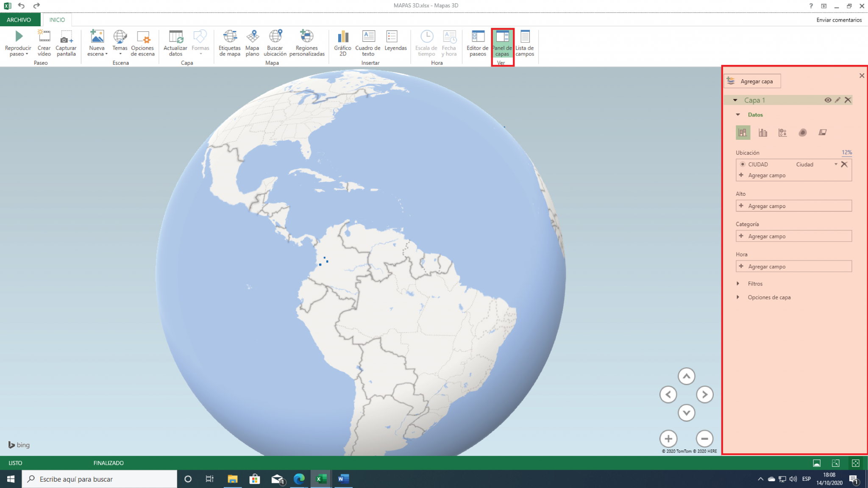Viewport: 868px width, 488px height.
Task: Rename Capa 1 using the pencil icon
Action: pos(837,100)
